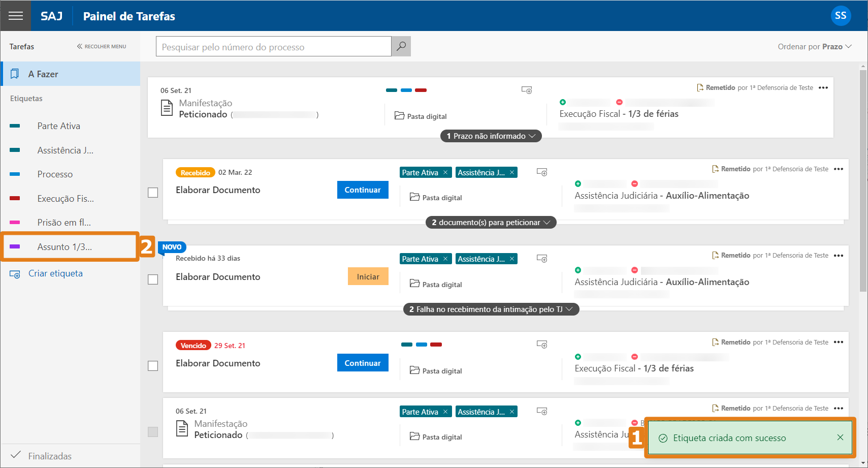
Task: Dismiss the Etiqueta criada com sucesso toast
Action: (x=840, y=438)
